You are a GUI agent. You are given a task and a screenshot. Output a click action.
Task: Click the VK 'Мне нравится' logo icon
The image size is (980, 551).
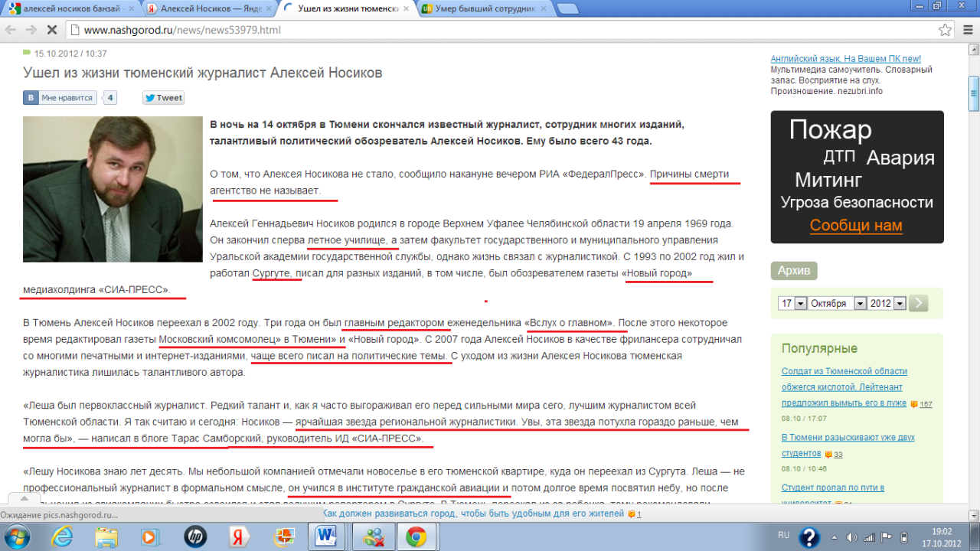pos(31,98)
